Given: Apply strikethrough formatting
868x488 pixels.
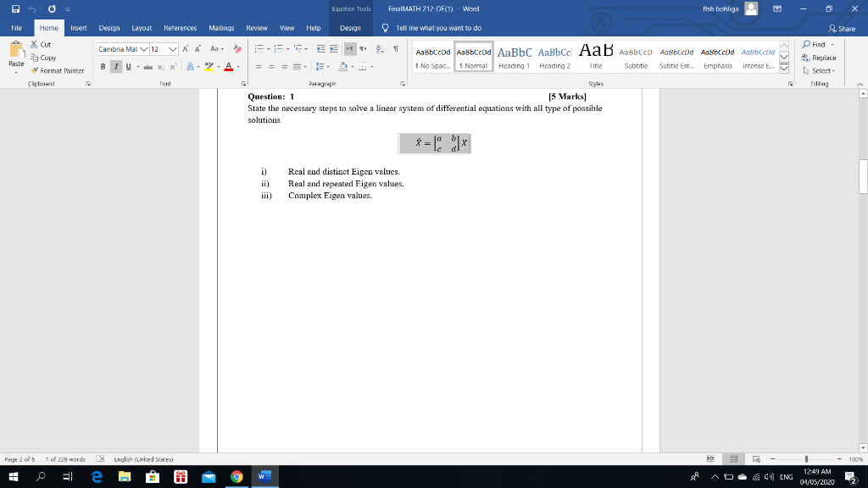Looking at the screenshot, I should point(148,66).
